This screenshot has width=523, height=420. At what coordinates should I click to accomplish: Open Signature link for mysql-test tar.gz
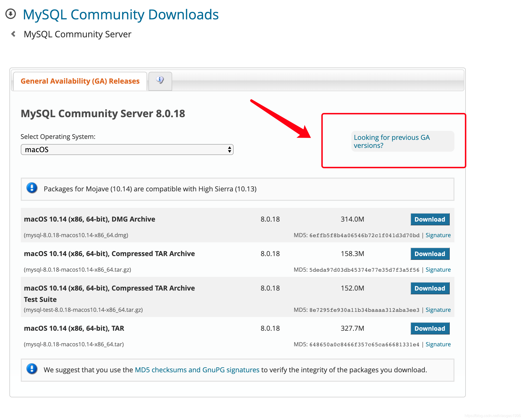[438, 310]
